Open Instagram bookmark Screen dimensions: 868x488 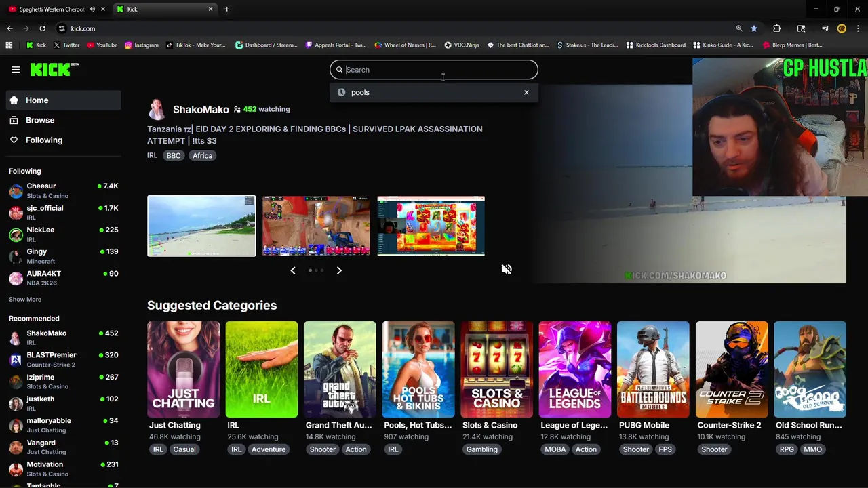click(142, 45)
